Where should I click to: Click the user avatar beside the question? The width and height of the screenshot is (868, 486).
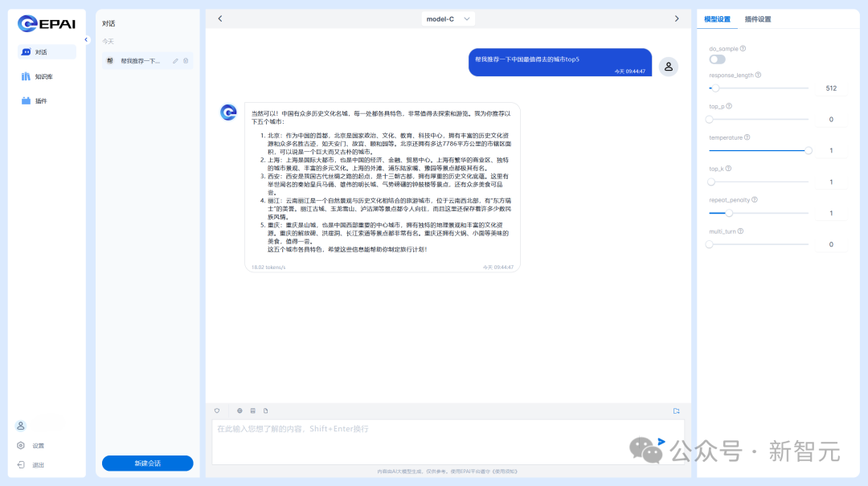669,67
